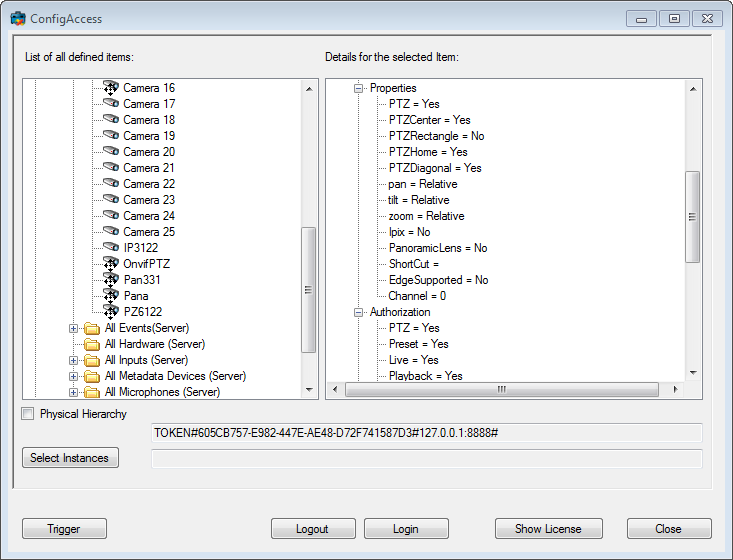Click the PTZ camera icon for Camera 16

coord(111,88)
